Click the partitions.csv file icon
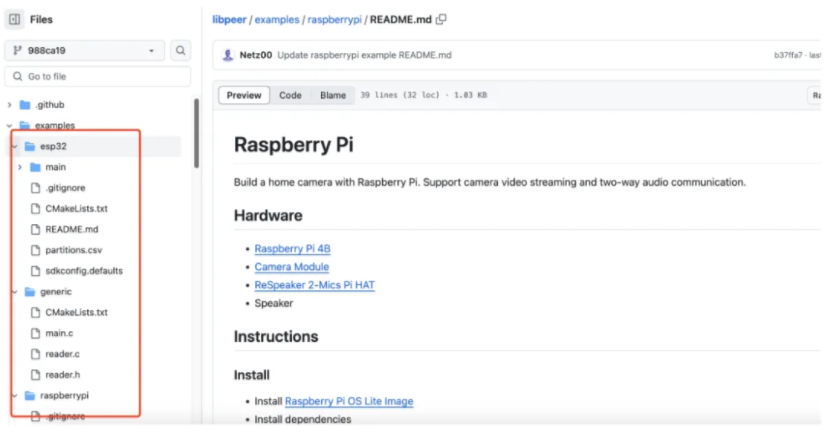This screenshot has width=834, height=447. point(35,250)
